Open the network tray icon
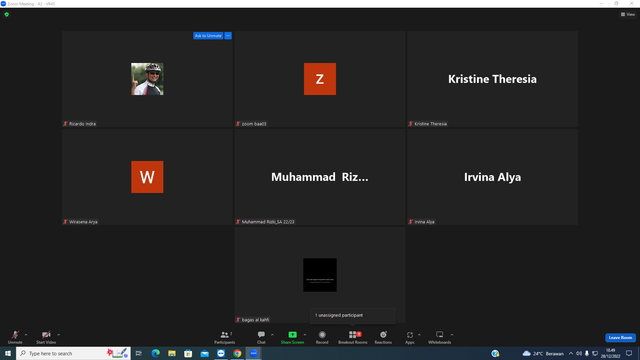The width and height of the screenshot is (640, 360). point(595,353)
